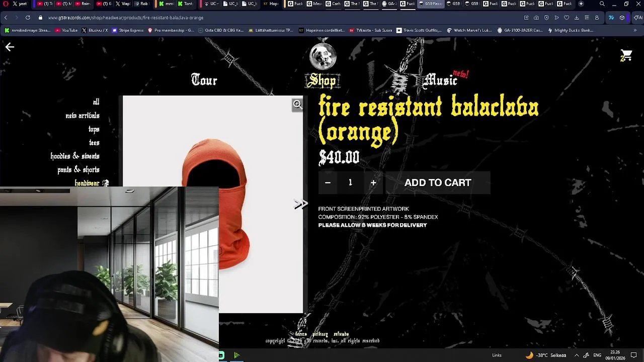Switch to the 'Carh' tab

333,4
